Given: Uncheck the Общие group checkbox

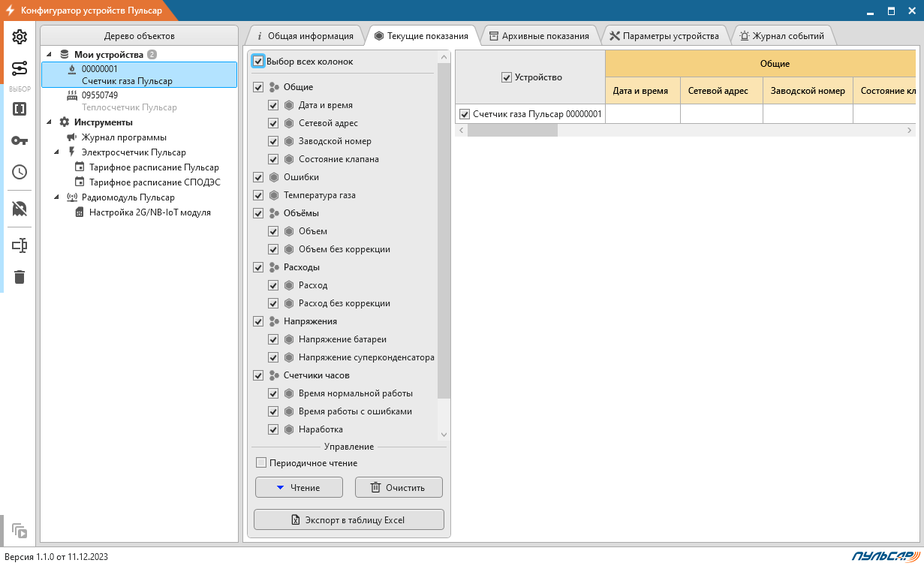Looking at the screenshot, I should click(x=259, y=87).
